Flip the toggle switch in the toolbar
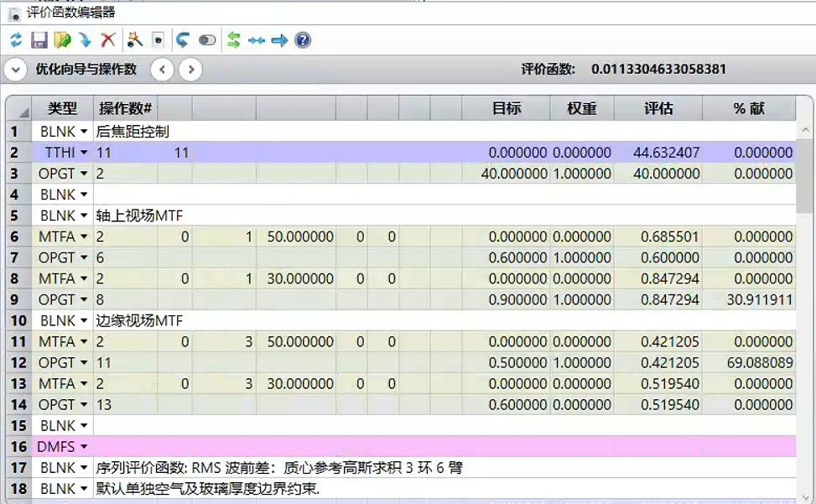The height and width of the screenshot is (504, 816). click(x=207, y=40)
